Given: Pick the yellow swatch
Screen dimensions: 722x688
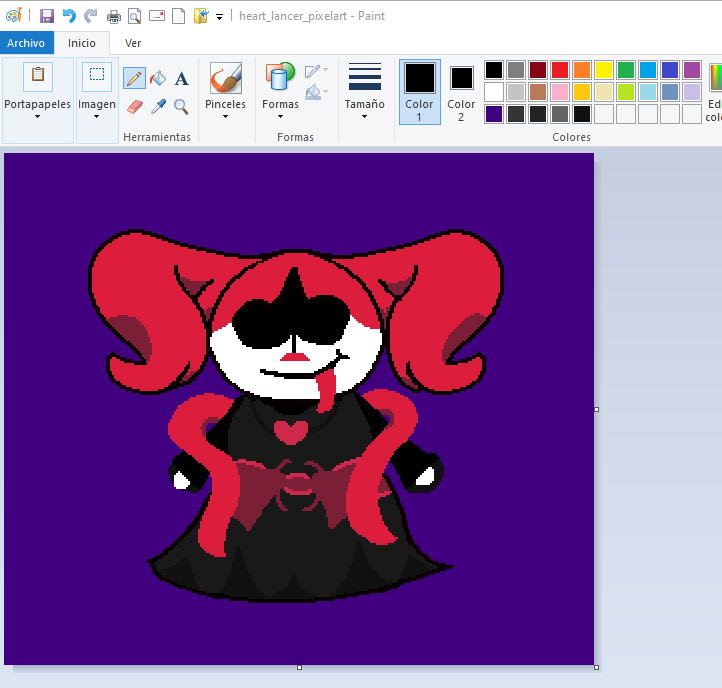Looking at the screenshot, I should pyautogui.click(x=604, y=70).
